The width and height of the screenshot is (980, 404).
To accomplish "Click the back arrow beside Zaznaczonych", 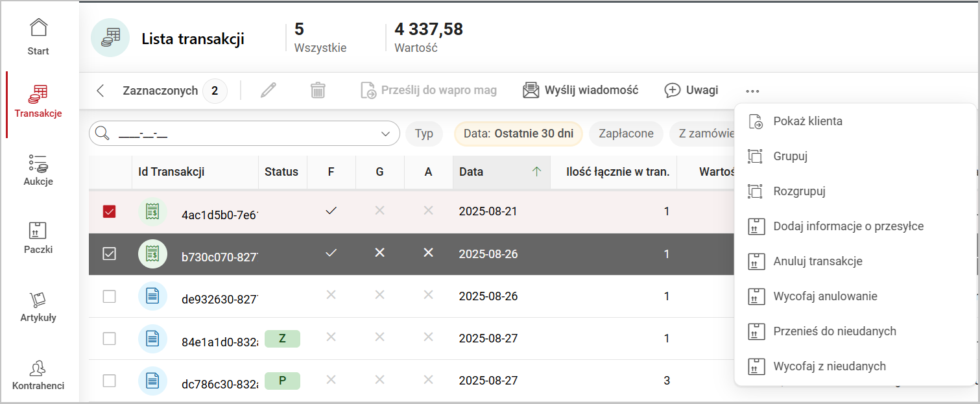I will pyautogui.click(x=101, y=91).
